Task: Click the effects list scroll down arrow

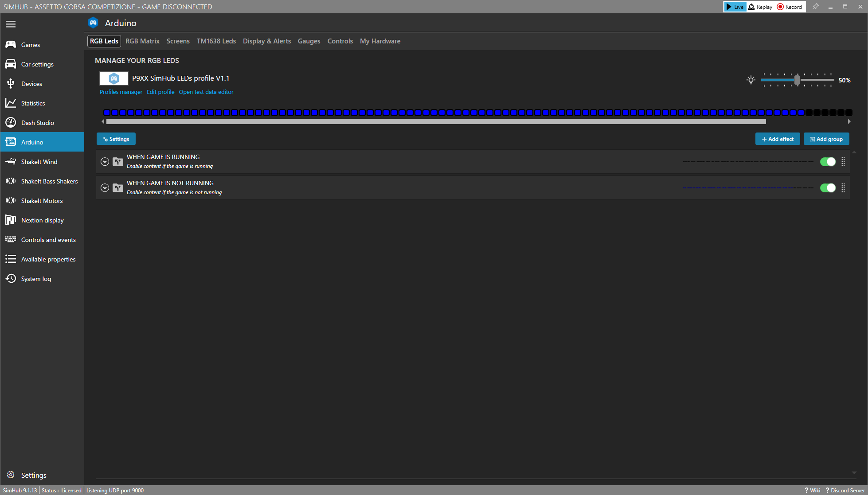Action: [854, 473]
